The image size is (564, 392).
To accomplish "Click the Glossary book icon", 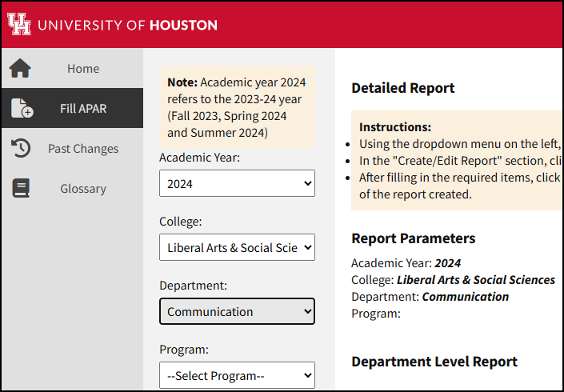I will pos(21,189).
